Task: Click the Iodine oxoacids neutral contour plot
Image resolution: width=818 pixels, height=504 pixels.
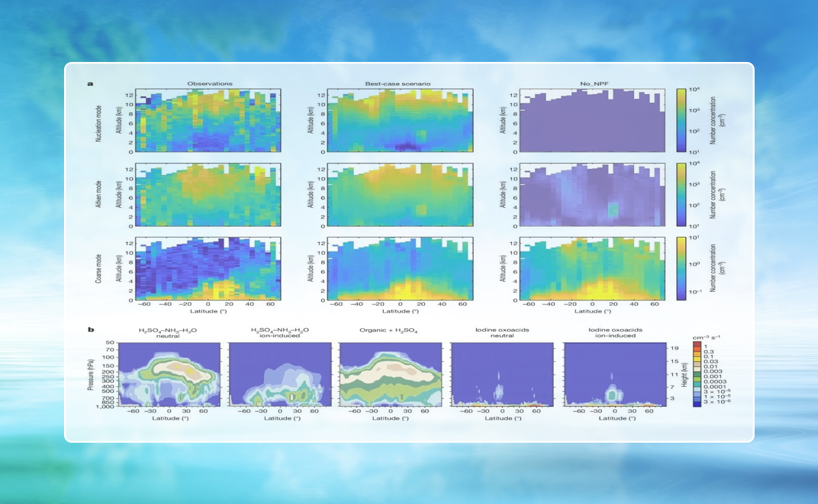Action: pyautogui.click(x=502, y=375)
